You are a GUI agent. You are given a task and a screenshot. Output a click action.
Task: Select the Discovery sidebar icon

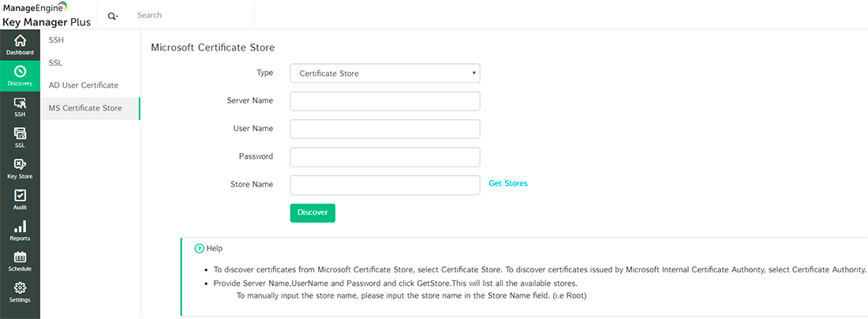[20, 73]
